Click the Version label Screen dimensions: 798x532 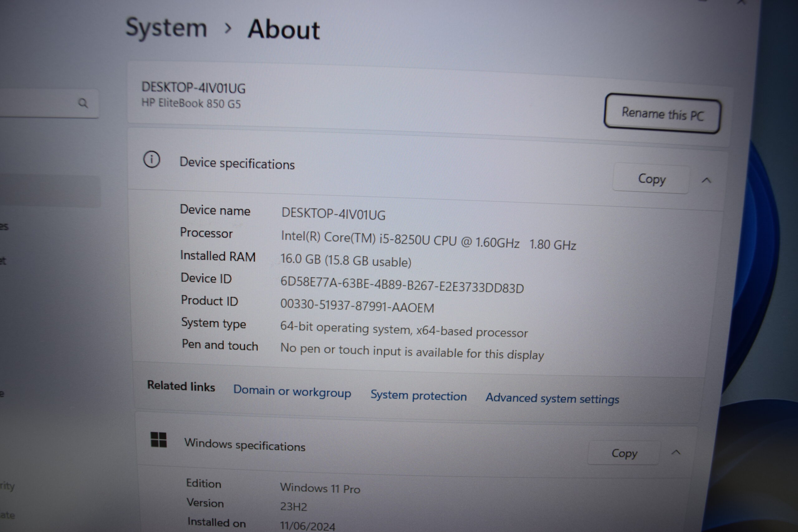tap(205, 502)
